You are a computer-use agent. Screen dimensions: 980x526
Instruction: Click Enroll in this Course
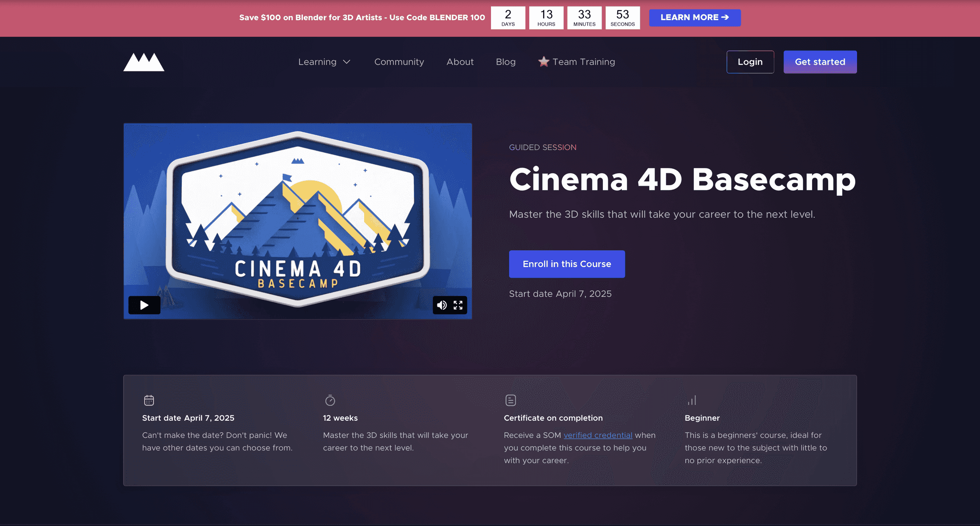point(567,264)
